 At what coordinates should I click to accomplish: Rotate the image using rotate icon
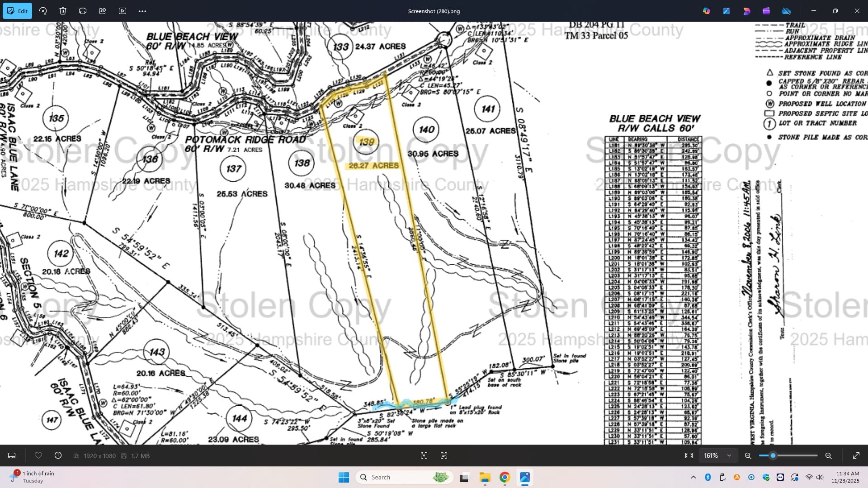[43, 11]
